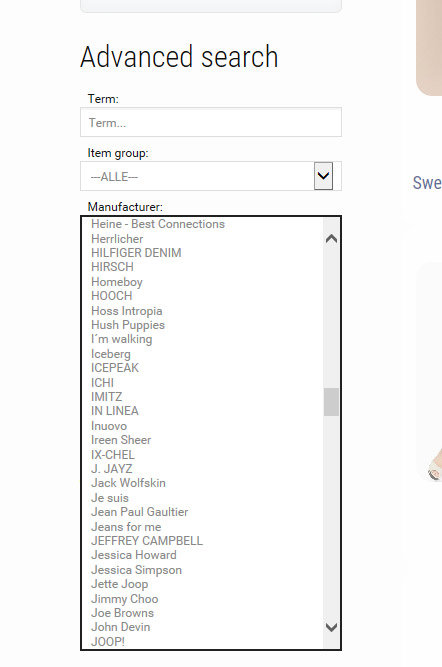This screenshot has height=667, width=442.
Task: Select HILFIGER DENIM in the list
Action: coord(136,253)
